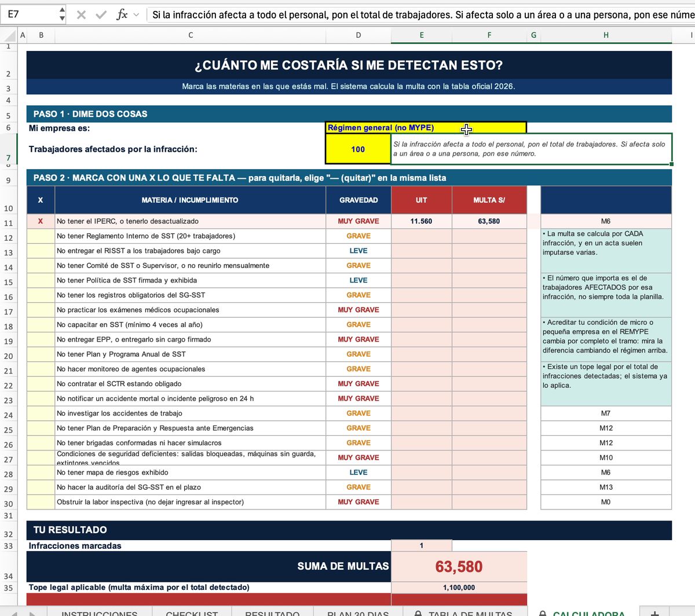
Task: Switch to the RESULTADO sheet tab
Action: [272, 614]
